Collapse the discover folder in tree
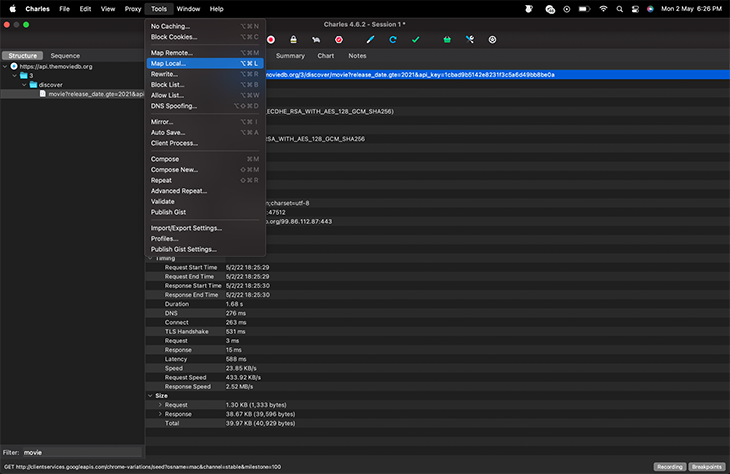The image size is (730, 474). click(x=24, y=84)
